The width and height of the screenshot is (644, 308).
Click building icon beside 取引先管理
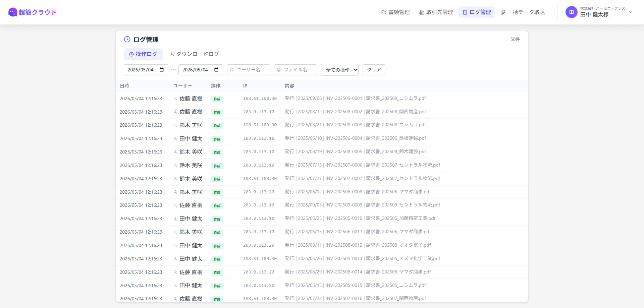point(422,12)
